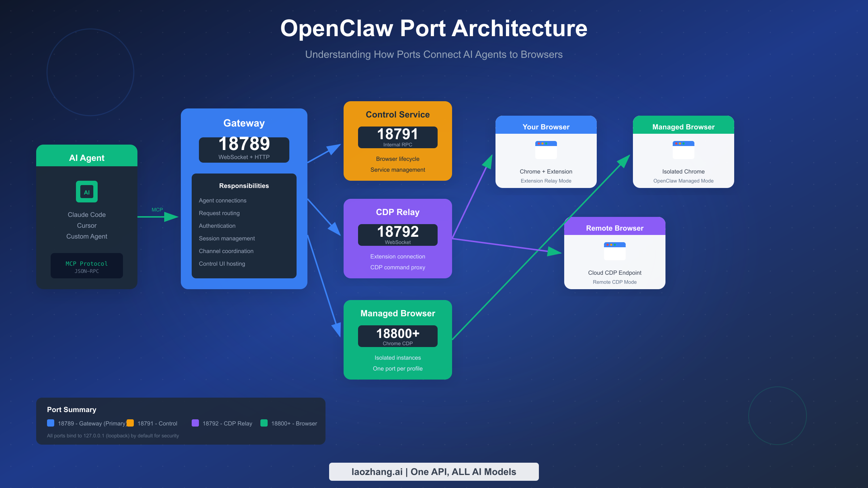
Task: Click the browser icon in Managed Browser card
Action: point(683,150)
